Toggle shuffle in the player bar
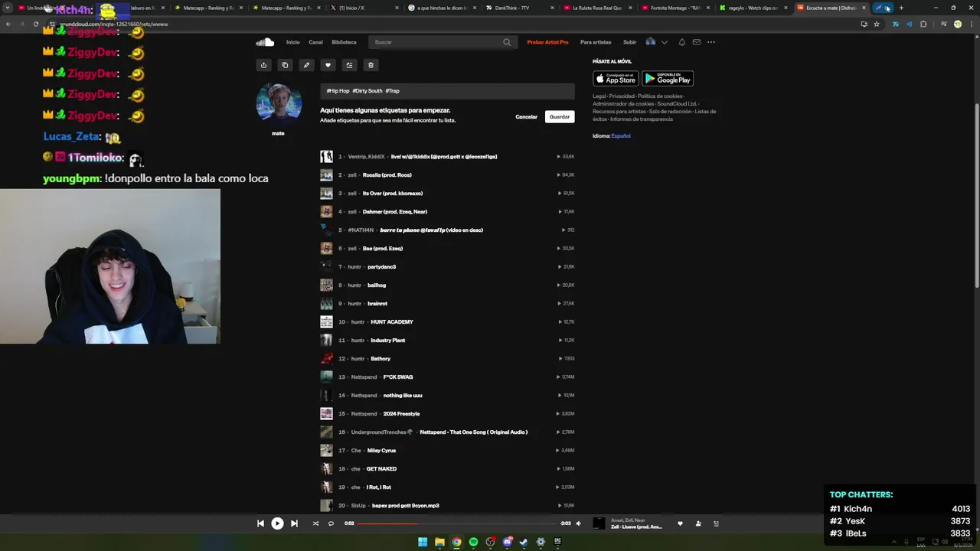Viewport: 980px width, 551px height. [315, 523]
